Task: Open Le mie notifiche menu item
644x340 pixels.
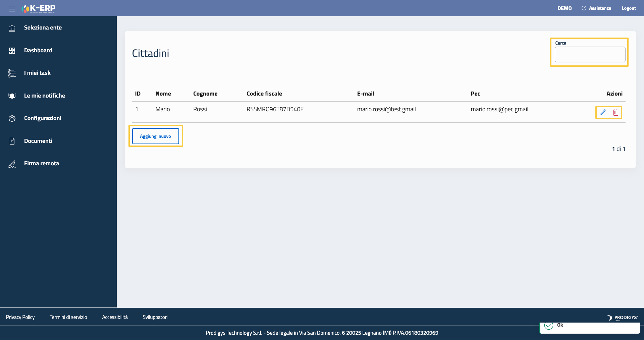Action: (44, 96)
